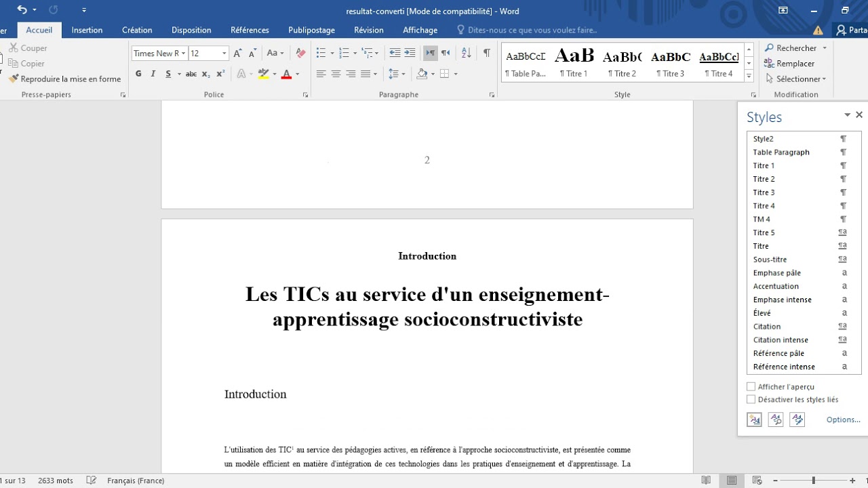Screen dimensions: 868x488
Task: Open Styles pane options arrow
Action: tap(847, 116)
